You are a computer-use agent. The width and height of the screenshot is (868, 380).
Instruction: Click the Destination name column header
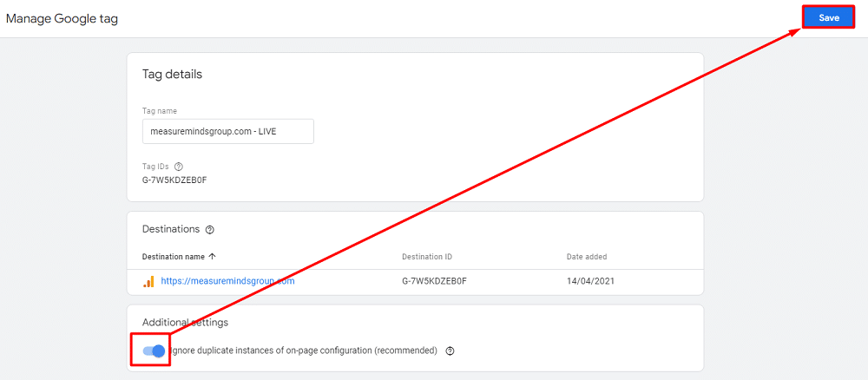click(174, 257)
